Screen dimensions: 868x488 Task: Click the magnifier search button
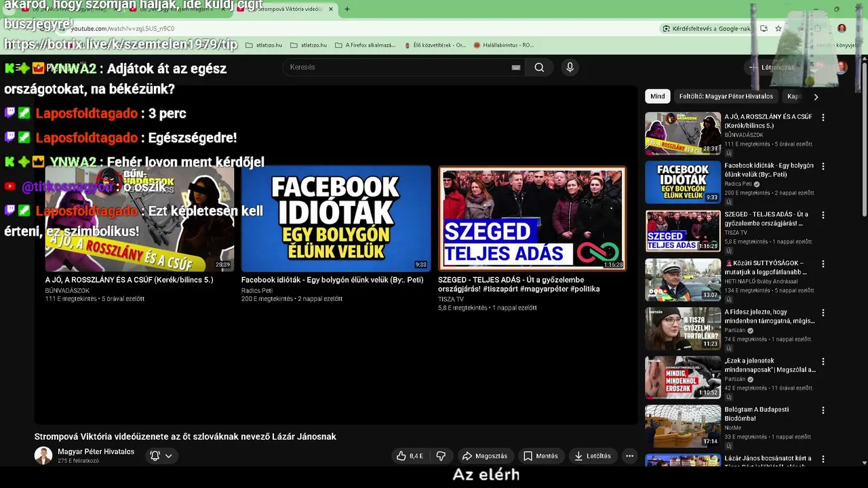[539, 67]
